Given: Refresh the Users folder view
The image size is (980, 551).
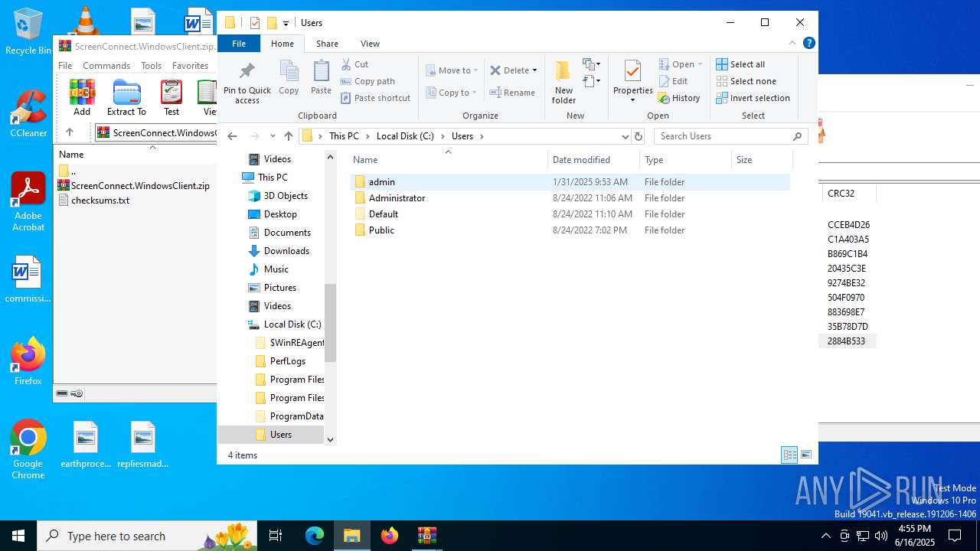Looking at the screenshot, I should (638, 136).
